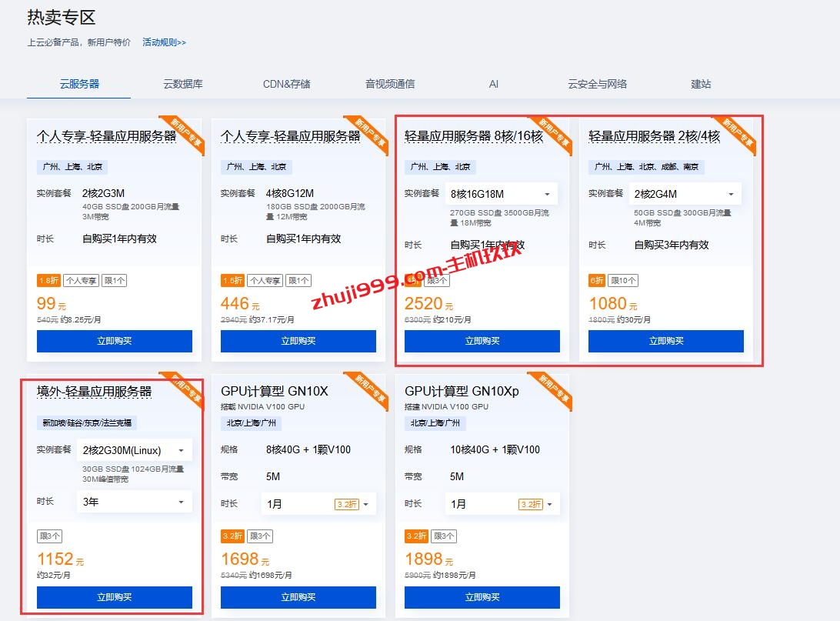Click the 自购买3年内有效 duration text

pyautogui.click(x=672, y=245)
